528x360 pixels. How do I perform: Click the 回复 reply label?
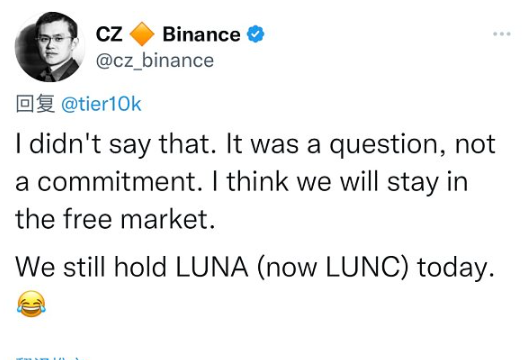(35, 104)
